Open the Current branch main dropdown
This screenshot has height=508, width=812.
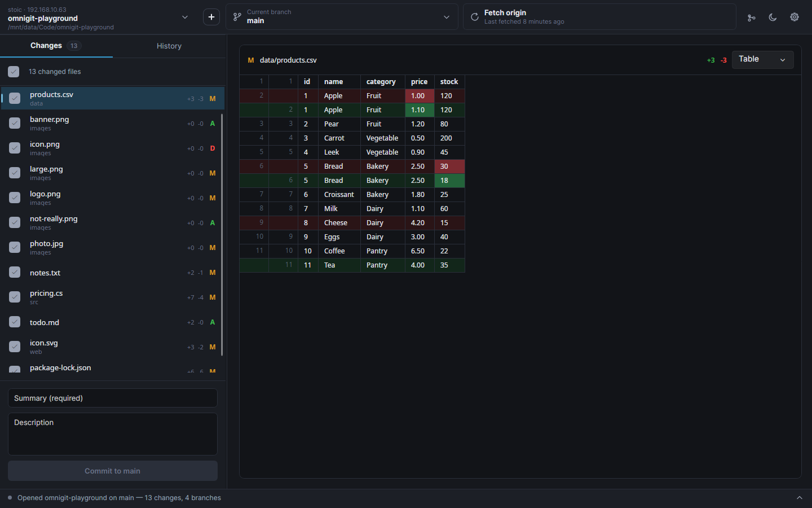pos(342,17)
